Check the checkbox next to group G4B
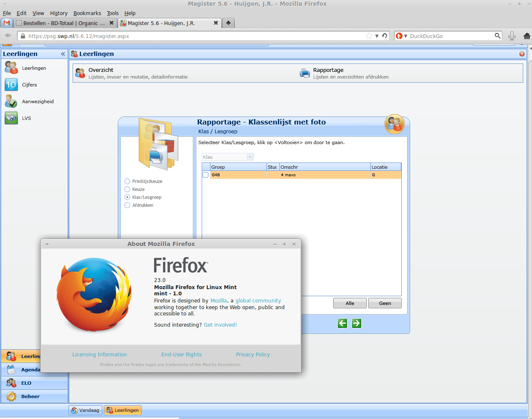 (205, 175)
